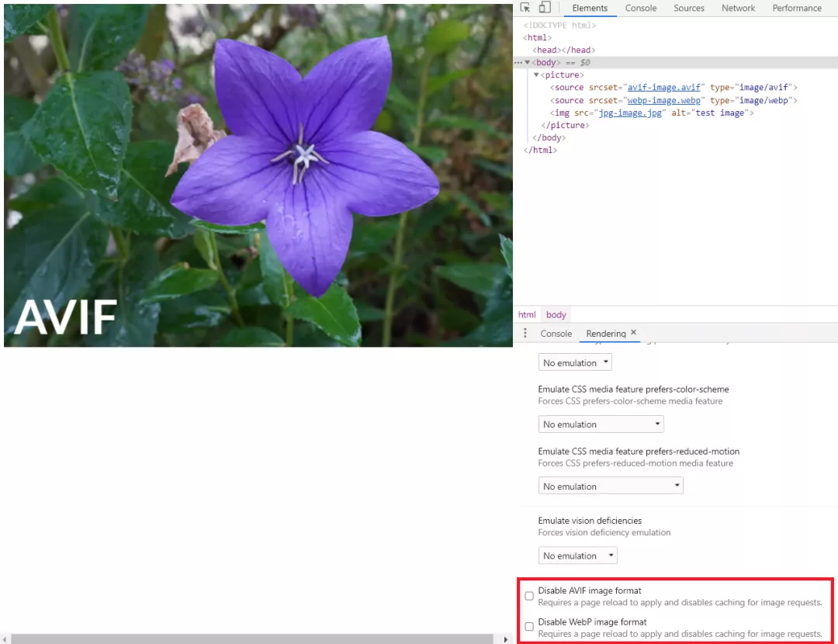The image size is (838, 644).
Task: Open the vision deficiencies emulation dropdown
Action: pyautogui.click(x=577, y=555)
